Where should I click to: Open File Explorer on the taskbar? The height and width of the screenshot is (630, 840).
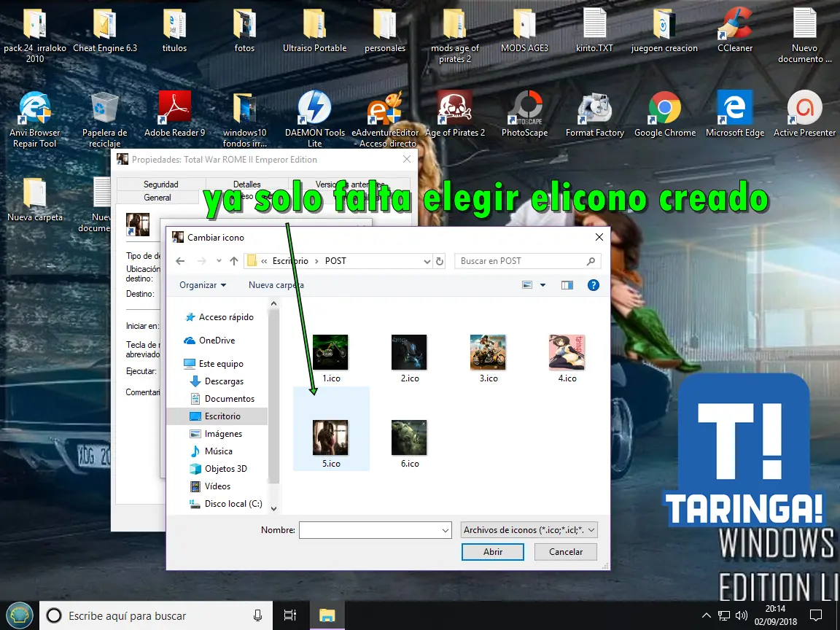327,615
